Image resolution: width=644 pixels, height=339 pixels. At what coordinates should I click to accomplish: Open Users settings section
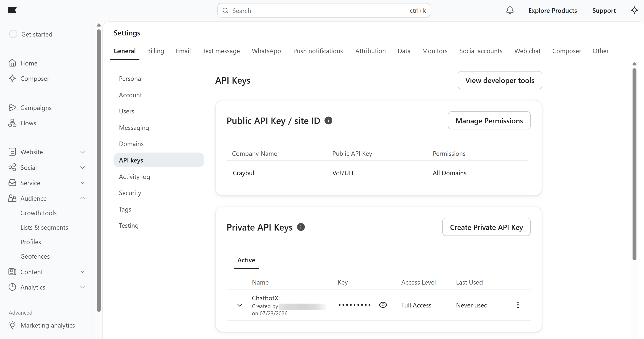126,111
